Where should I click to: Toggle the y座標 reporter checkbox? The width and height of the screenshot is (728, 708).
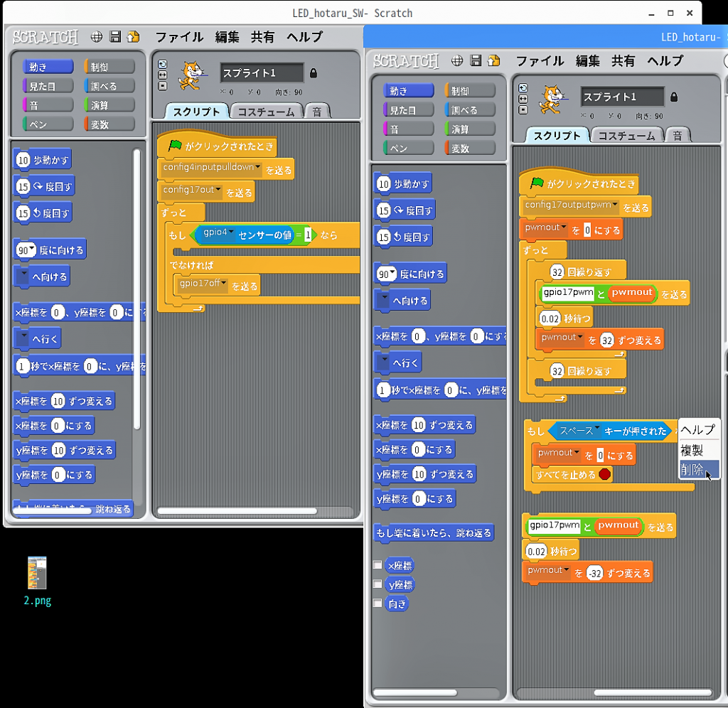pyautogui.click(x=378, y=584)
